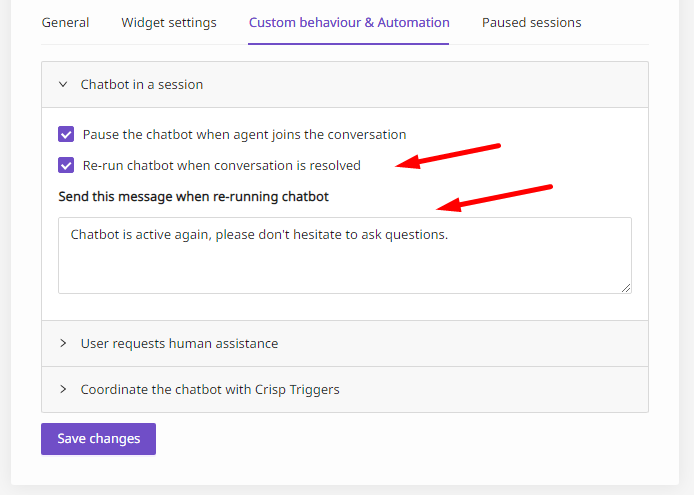Grab the textarea resize handle icon

tap(626, 288)
